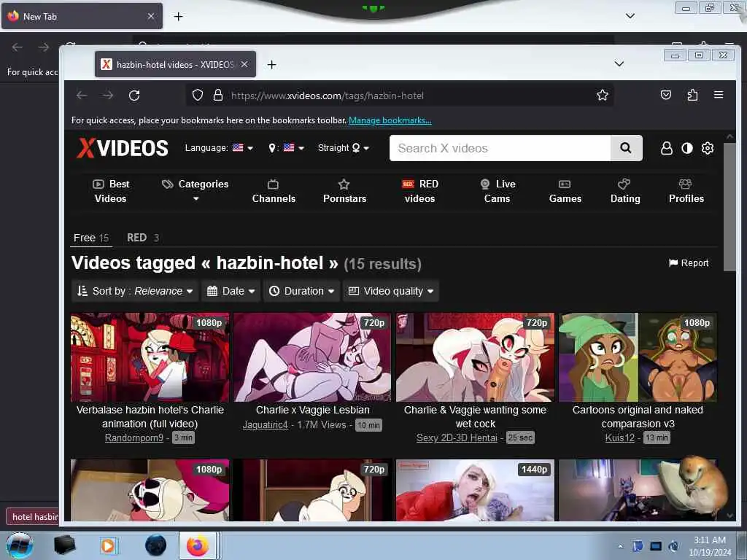This screenshot has width=747, height=560.
Task: Open the Profiles section
Action: (x=686, y=191)
